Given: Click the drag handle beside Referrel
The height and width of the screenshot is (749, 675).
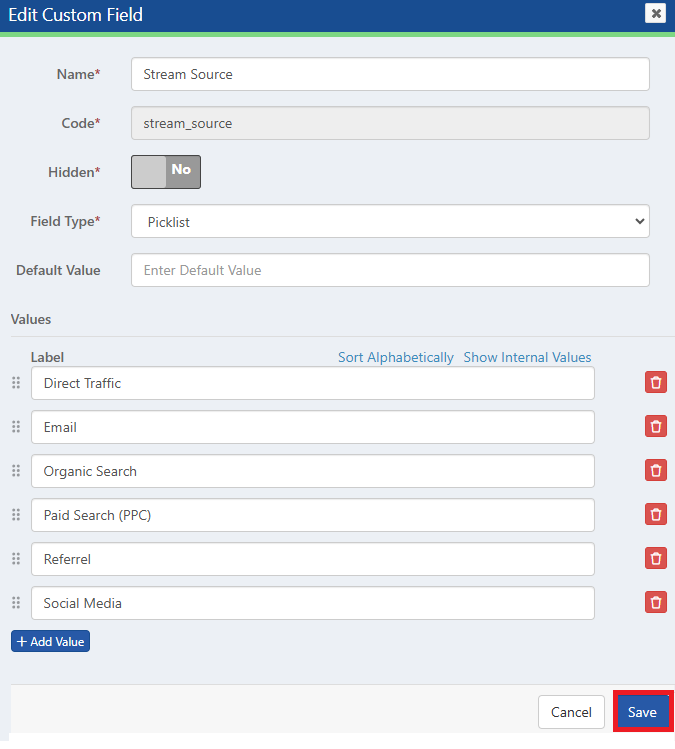Looking at the screenshot, I should (x=16, y=558).
